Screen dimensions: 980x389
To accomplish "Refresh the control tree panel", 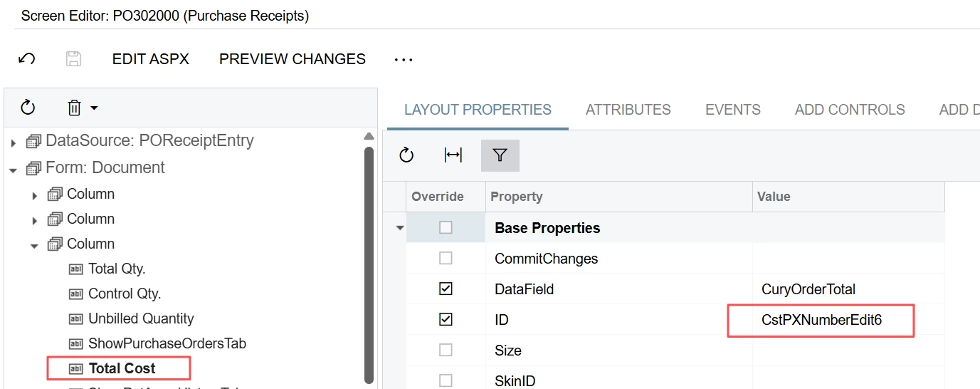I will click(x=28, y=108).
